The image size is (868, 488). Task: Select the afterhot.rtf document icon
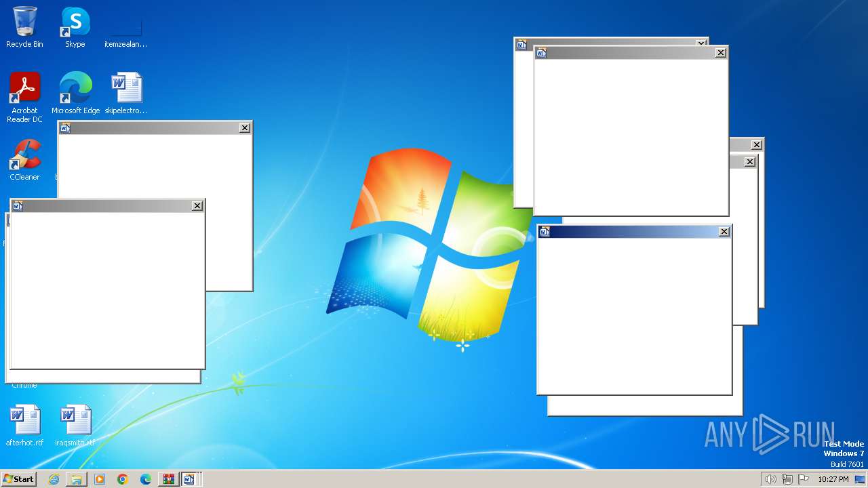[24, 425]
